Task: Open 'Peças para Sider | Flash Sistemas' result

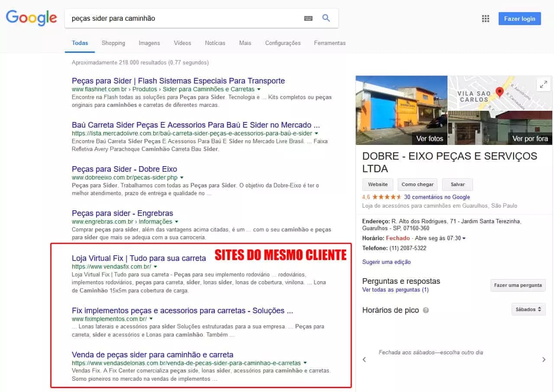Action: 178,81
